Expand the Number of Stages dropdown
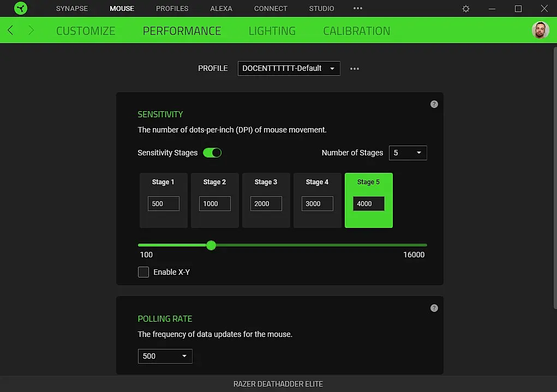 point(408,153)
